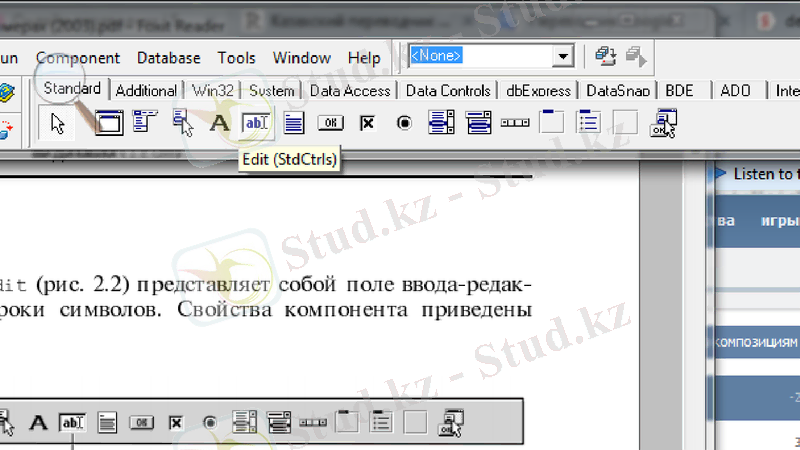Select the ActionList component icon

[x=663, y=123]
